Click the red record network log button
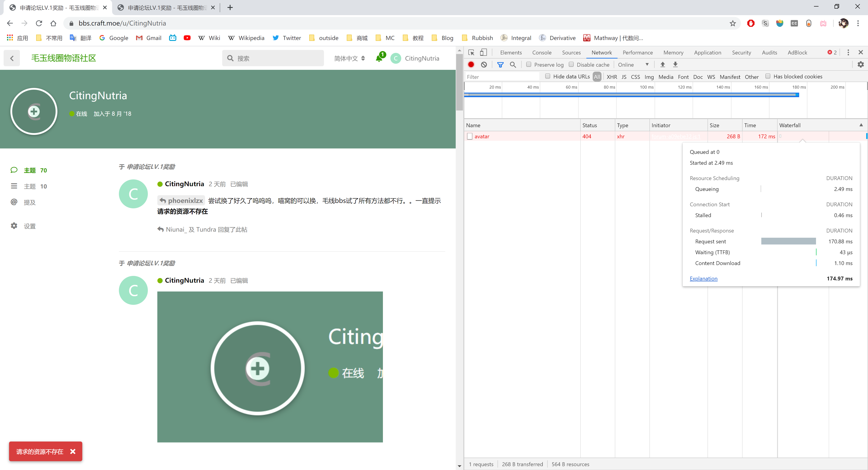Image resolution: width=868 pixels, height=470 pixels. coord(471,64)
